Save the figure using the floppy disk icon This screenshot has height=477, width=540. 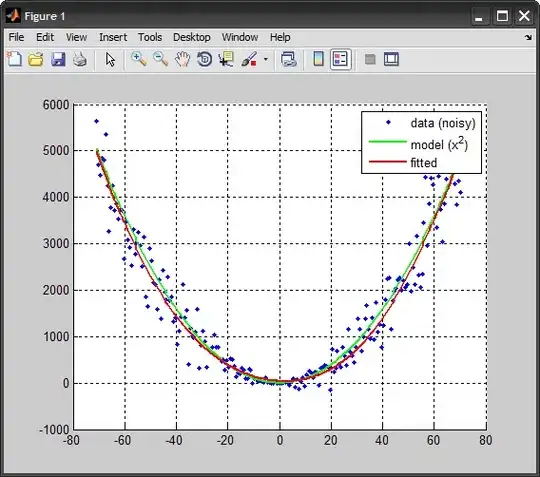[58, 59]
